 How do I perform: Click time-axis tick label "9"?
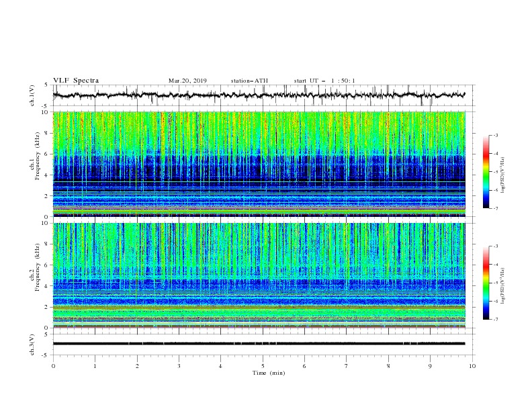430,366
